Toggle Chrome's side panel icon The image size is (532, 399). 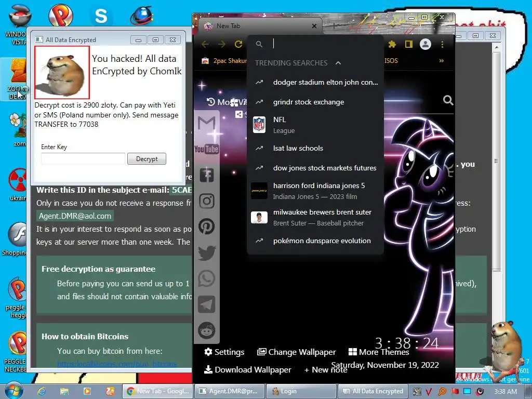point(409,44)
